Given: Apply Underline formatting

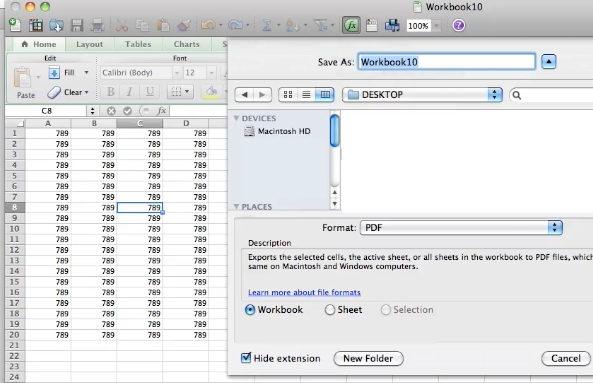Looking at the screenshot, I should 150,91.
